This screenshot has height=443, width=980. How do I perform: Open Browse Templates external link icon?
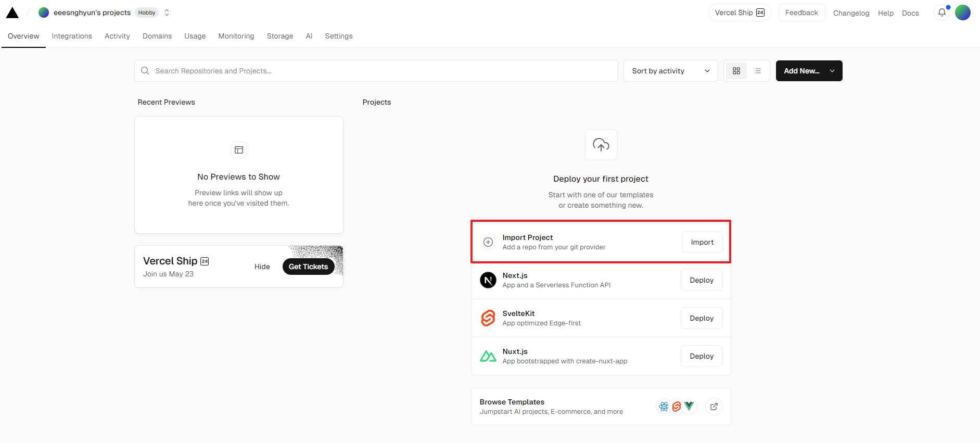(x=714, y=407)
